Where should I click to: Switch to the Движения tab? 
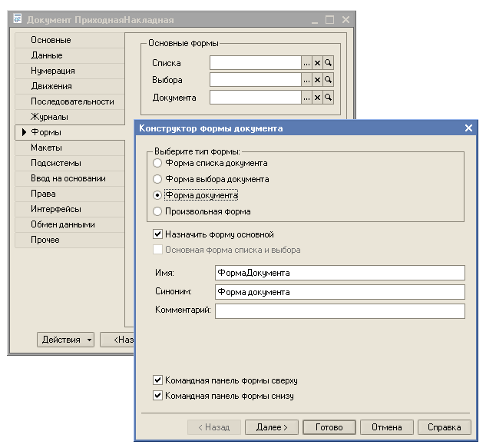pyautogui.click(x=70, y=86)
